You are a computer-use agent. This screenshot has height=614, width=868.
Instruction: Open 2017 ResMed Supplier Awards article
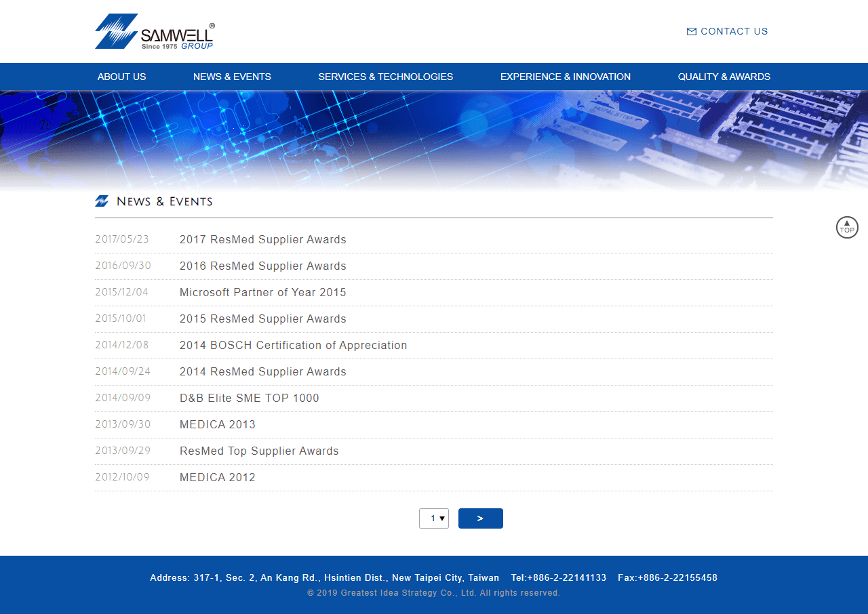(x=263, y=239)
